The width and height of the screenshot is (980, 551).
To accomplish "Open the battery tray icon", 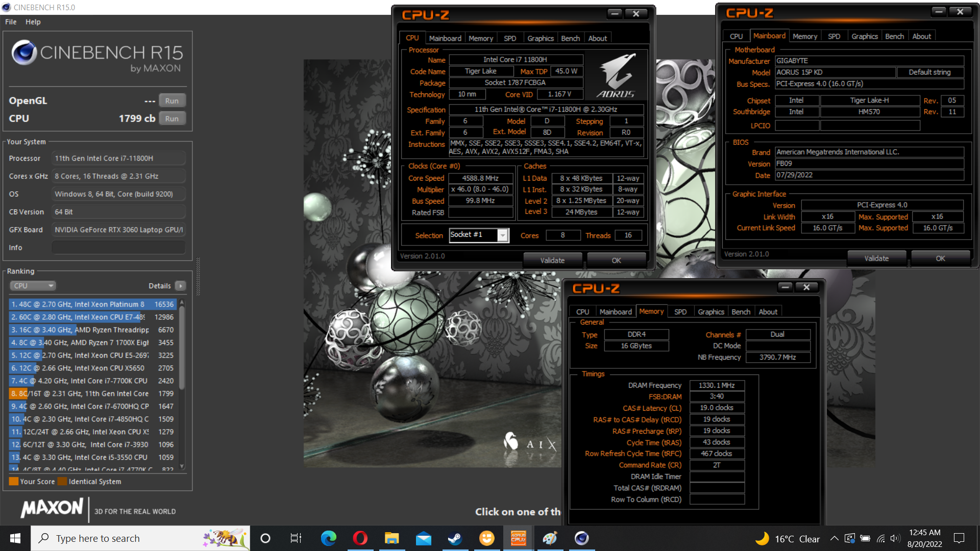I will click(x=865, y=538).
